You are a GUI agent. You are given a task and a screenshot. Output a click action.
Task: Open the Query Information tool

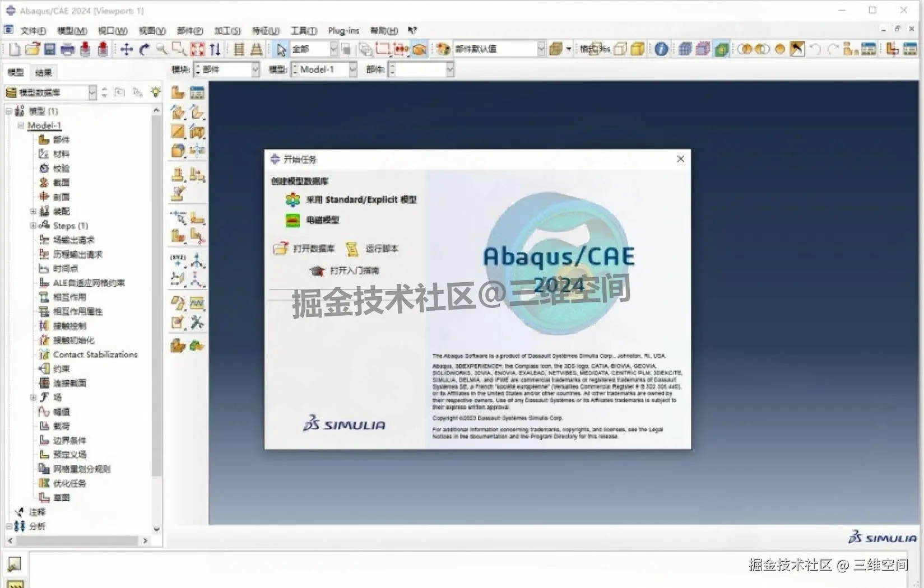(660, 49)
